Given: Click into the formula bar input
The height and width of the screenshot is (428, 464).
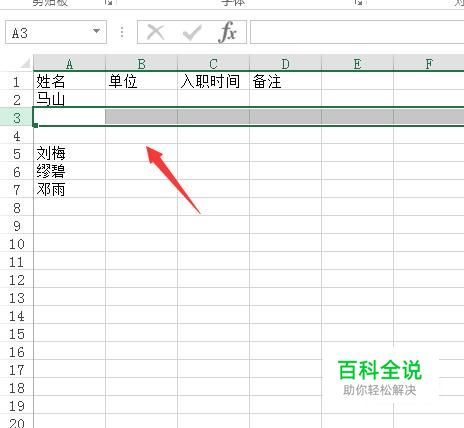Looking at the screenshot, I should pos(357,32).
